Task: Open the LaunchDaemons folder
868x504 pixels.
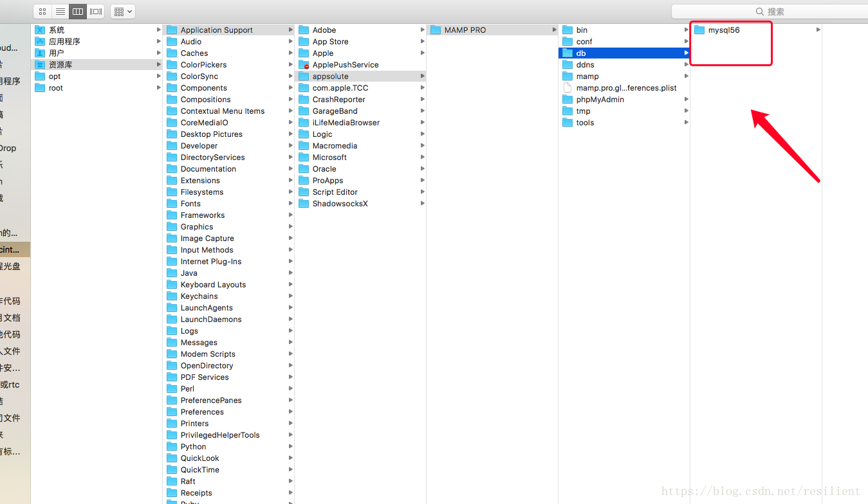Action: tap(229, 319)
